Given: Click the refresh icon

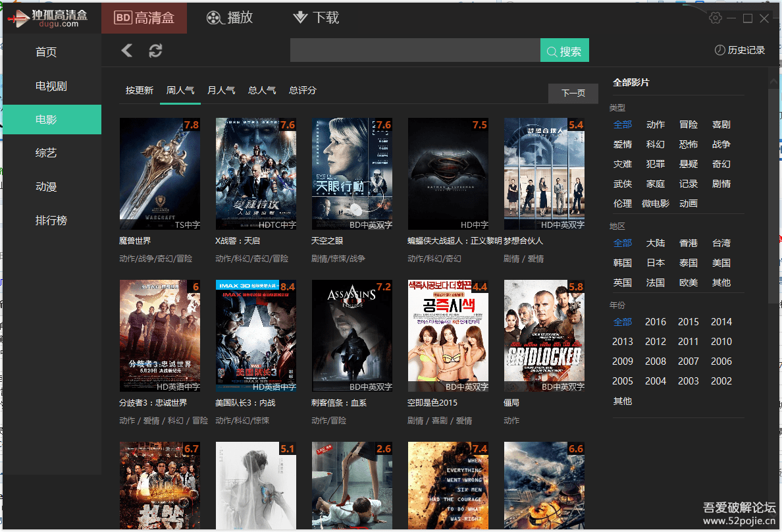Looking at the screenshot, I should [155, 51].
